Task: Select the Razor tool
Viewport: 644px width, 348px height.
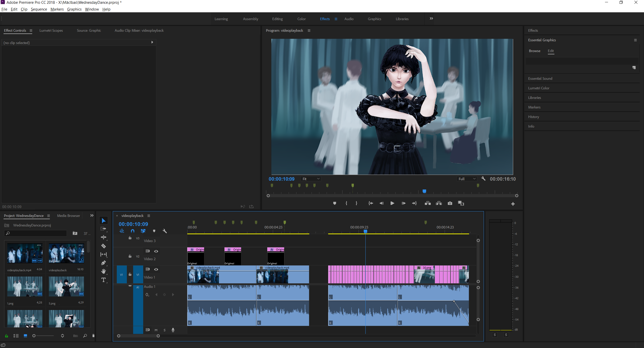Action: coord(103,246)
